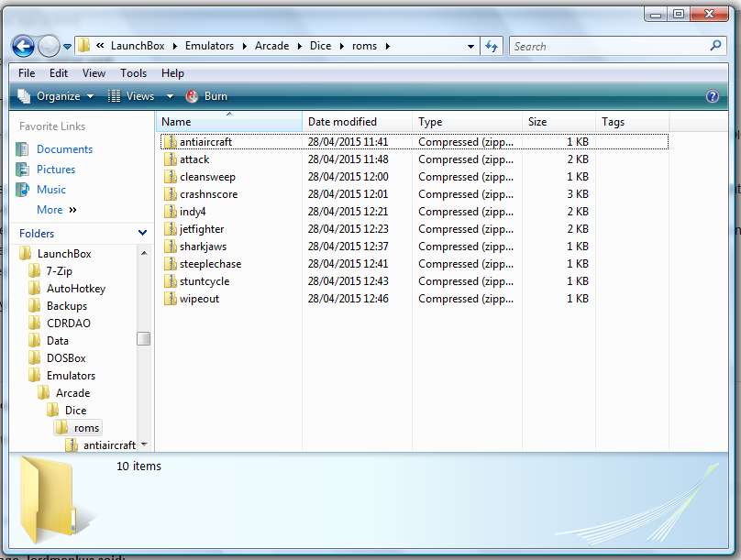Select the jetfighter zipped file

(201, 229)
